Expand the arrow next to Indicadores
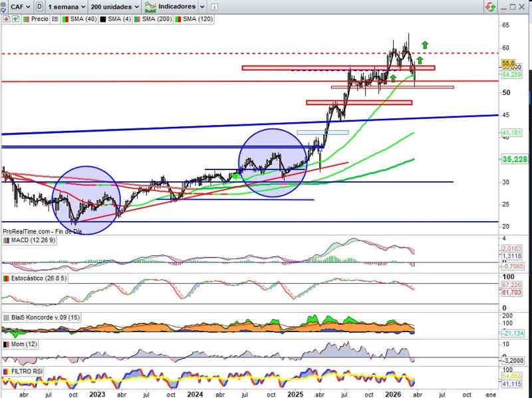 coord(201,6)
